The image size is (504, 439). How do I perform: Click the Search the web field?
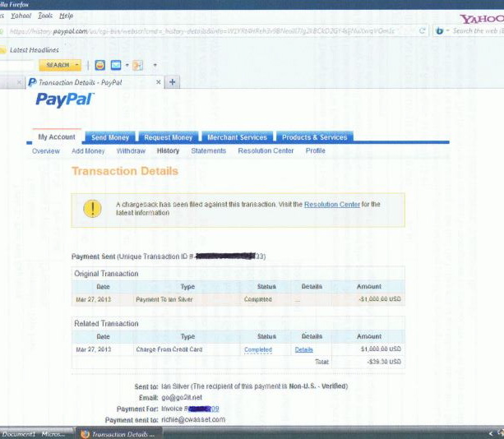point(478,31)
